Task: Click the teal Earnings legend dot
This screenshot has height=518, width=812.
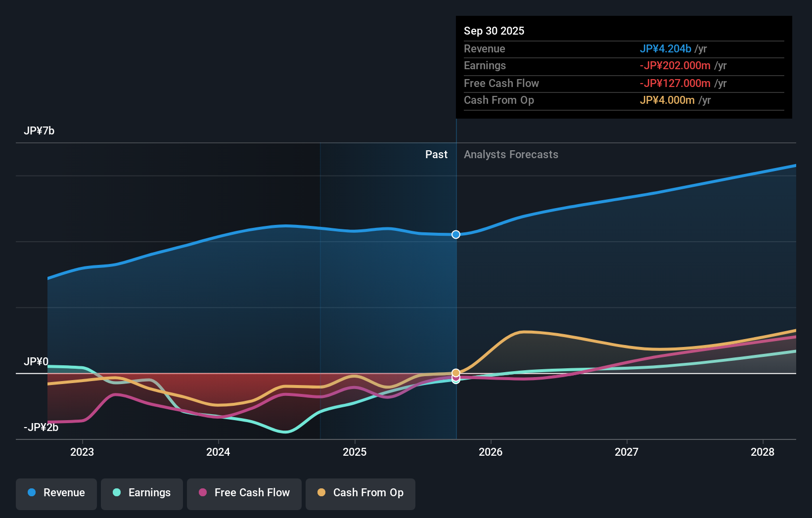Action: pos(115,493)
